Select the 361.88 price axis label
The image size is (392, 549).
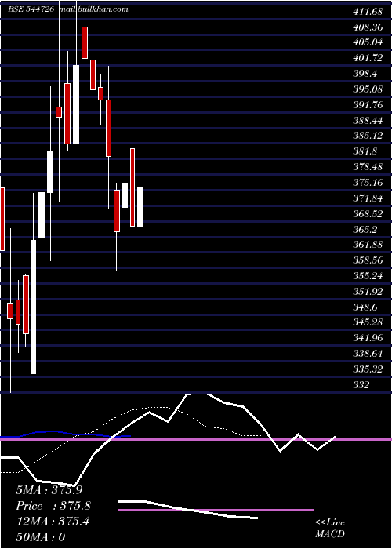tap(368, 245)
